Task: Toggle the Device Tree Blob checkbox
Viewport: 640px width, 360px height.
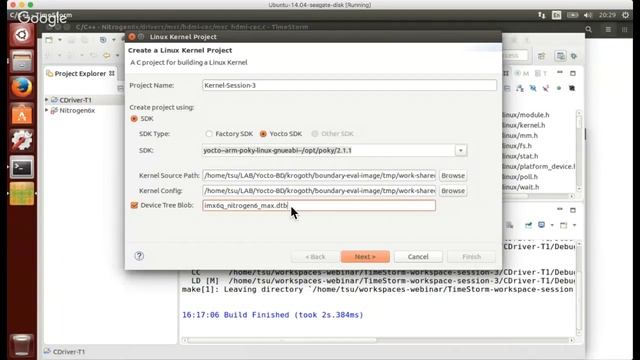Action: point(134,205)
